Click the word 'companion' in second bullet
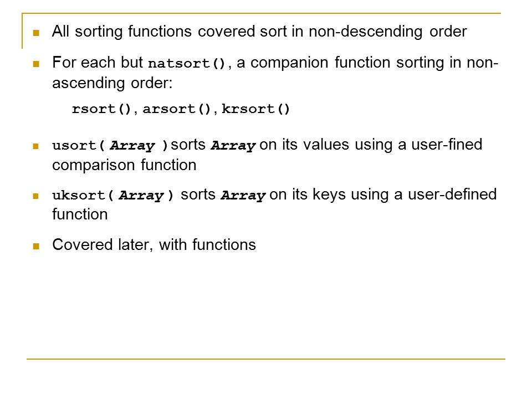The height and width of the screenshot is (399, 532). click(x=289, y=63)
